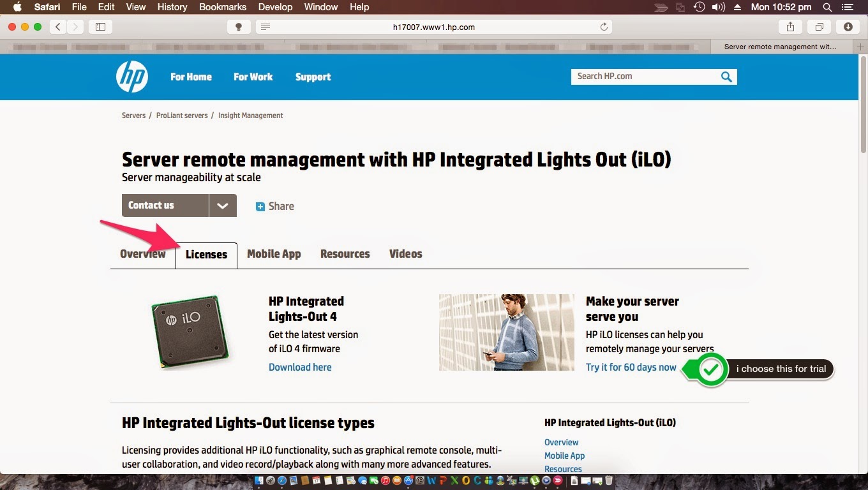Open the Safari menu

[x=47, y=7]
